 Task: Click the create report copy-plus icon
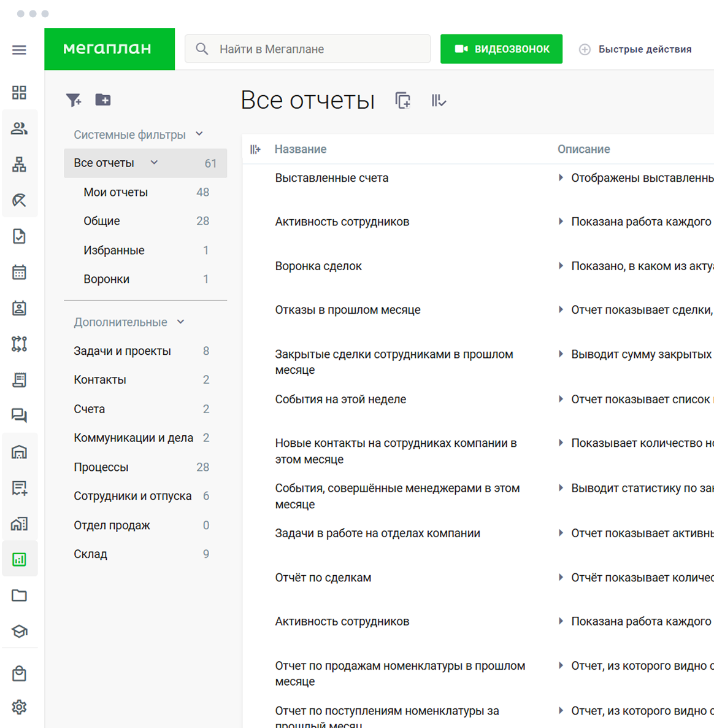click(x=402, y=100)
